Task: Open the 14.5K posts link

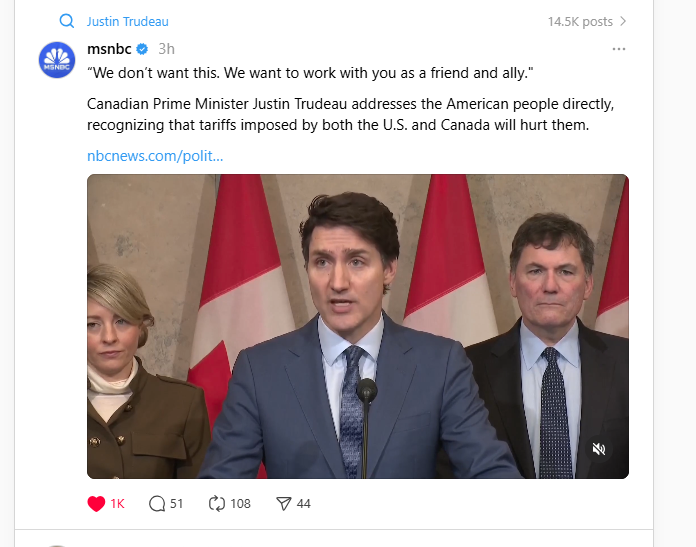Action: coord(580,21)
